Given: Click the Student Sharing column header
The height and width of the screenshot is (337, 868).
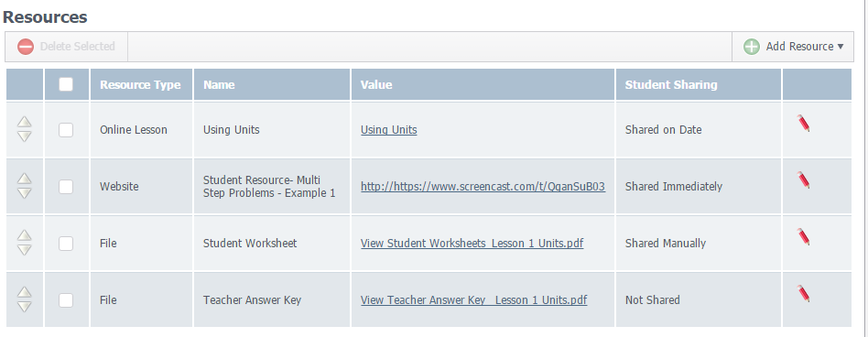Looking at the screenshot, I should [671, 84].
